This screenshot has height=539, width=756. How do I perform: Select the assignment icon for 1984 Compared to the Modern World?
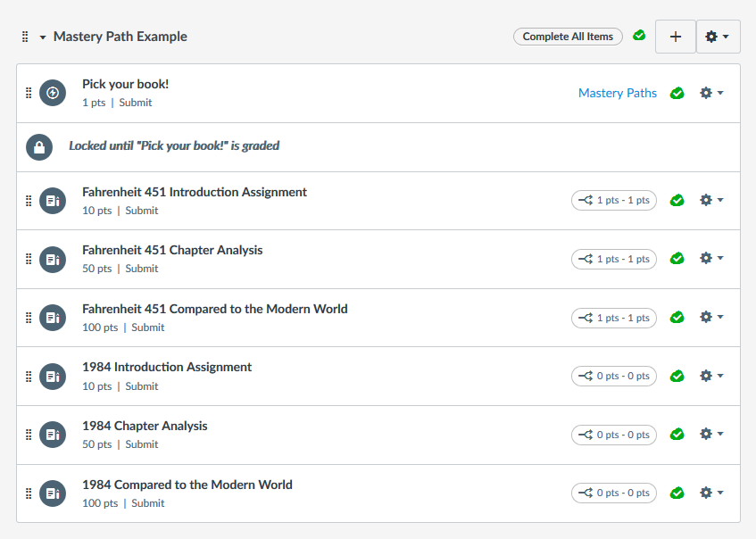52,493
